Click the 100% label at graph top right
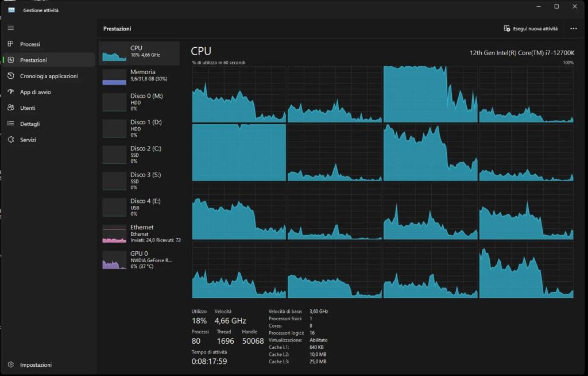588x376 pixels. pyautogui.click(x=568, y=63)
